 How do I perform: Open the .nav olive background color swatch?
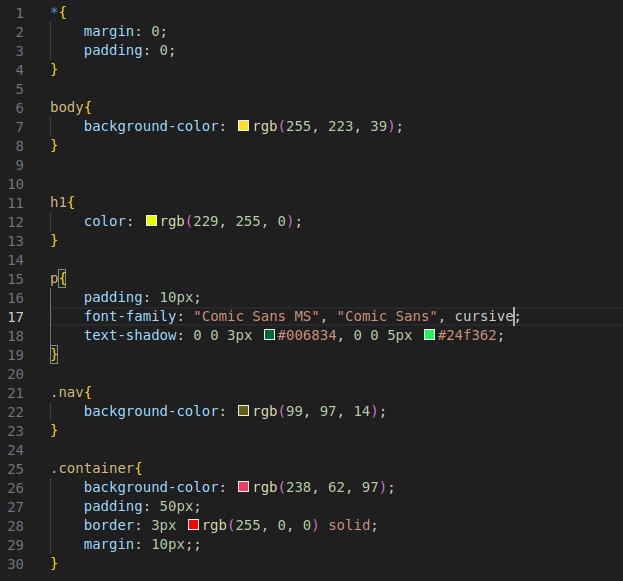coord(243,411)
